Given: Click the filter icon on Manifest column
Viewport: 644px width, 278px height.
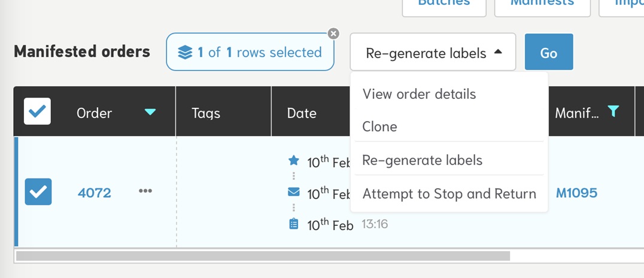Looking at the screenshot, I should pos(613,111).
